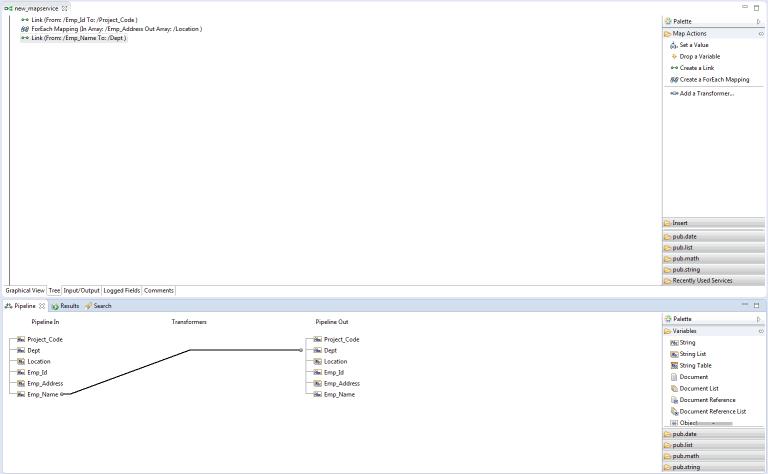
Task: Select Dept field in Pipeline Out
Action: coord(330,351)
